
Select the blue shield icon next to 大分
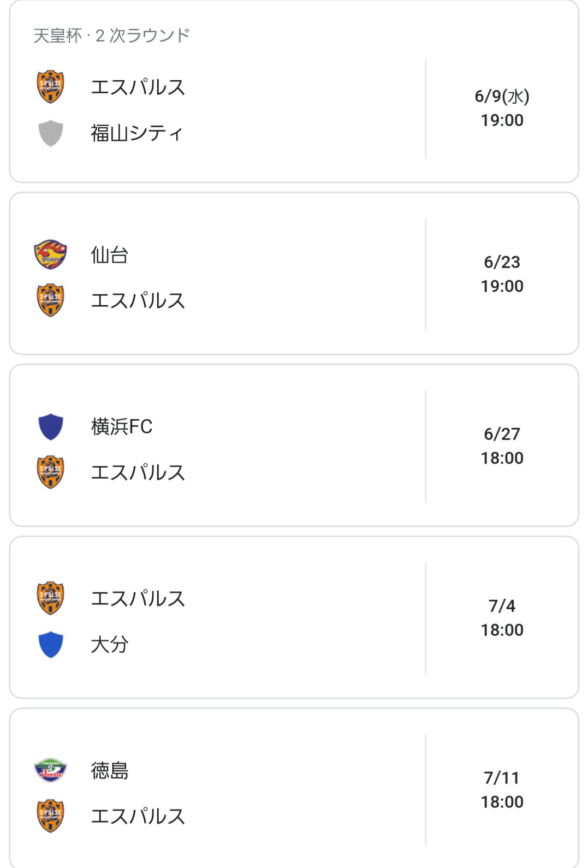point(51,644)
